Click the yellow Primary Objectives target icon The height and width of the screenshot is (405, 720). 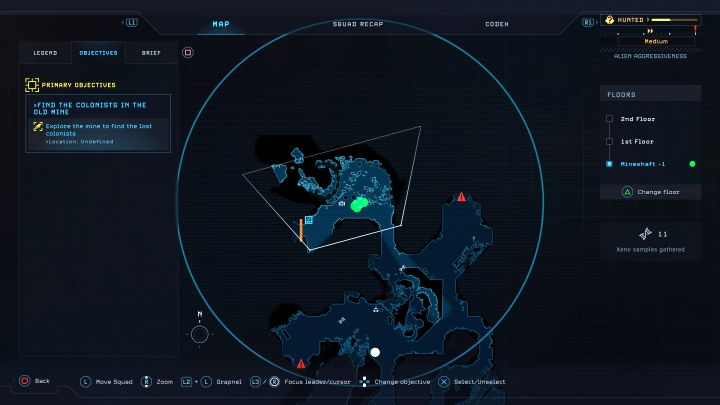(32, 85)
